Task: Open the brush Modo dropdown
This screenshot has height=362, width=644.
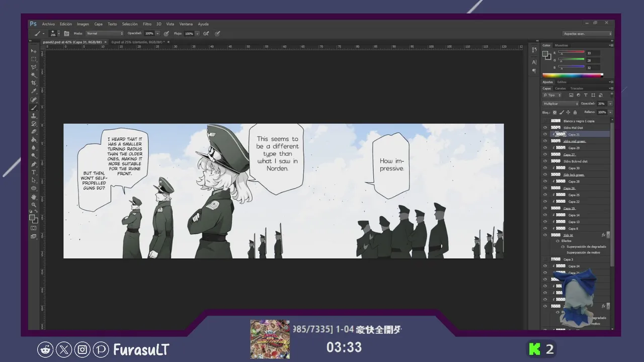Action: [x=104, y=34]
